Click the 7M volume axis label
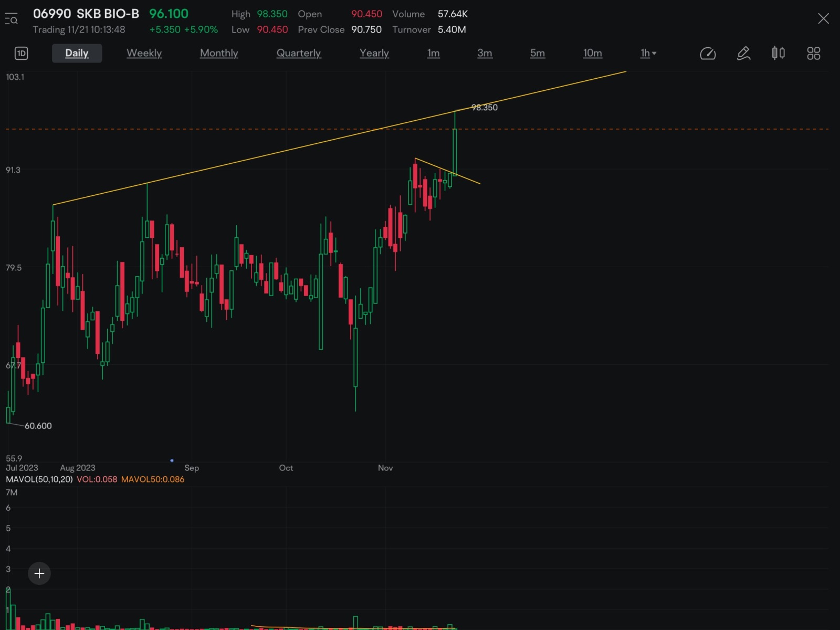The image size is (840, 630). (x=12, y=492)
